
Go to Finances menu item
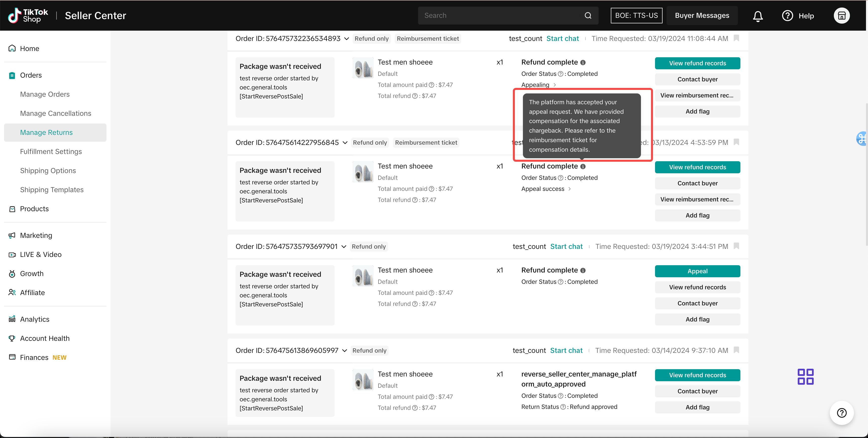click(34, 357)
